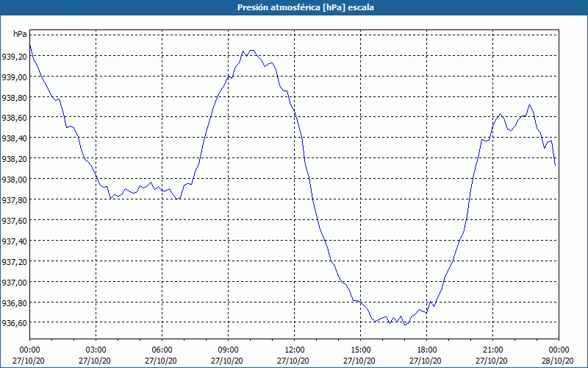Select the 938,20 y-axis value

point(14,159)
